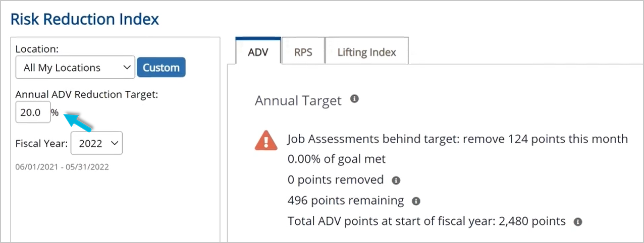
Task: Click info icon after Total ADV points
Action: pyautogui.click(x=578, y=221)
